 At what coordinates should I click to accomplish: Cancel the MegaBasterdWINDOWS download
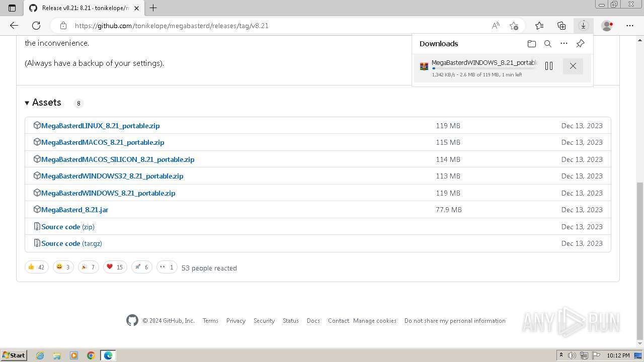click(573, 66)
